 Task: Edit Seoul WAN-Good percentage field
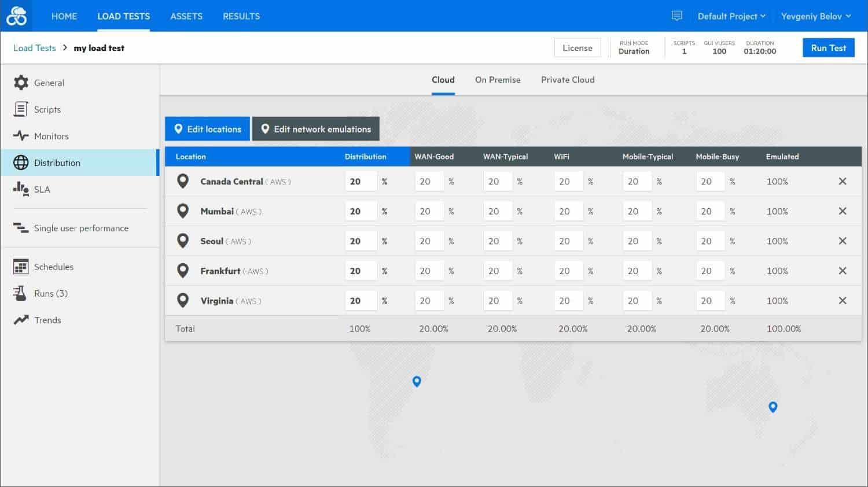[429, 241]
